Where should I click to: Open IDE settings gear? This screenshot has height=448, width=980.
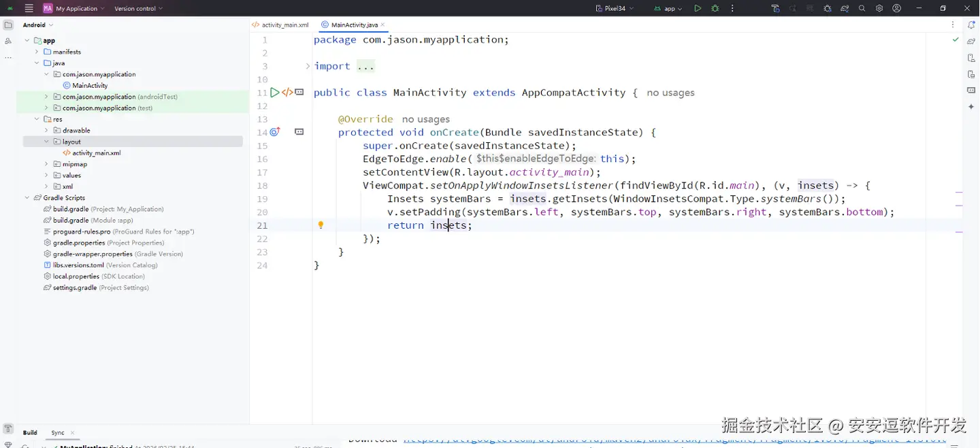pyautogui.click(x=879, y=8)
